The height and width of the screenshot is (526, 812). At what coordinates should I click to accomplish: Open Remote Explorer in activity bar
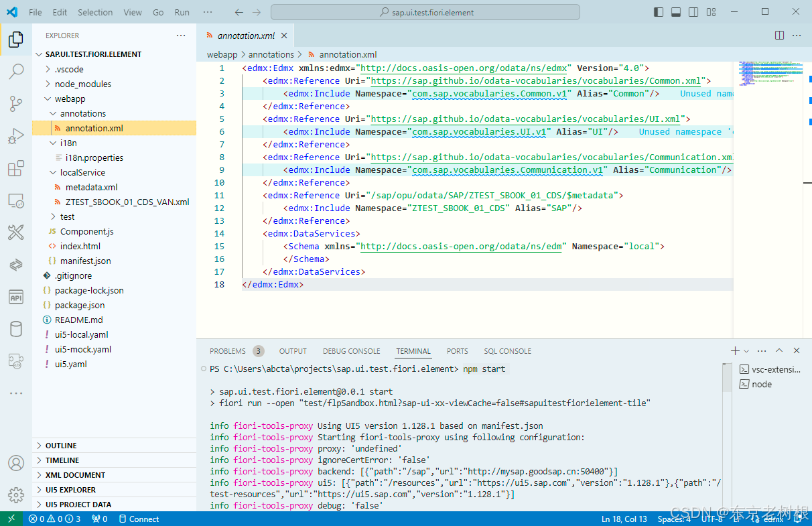coord(15,200)
